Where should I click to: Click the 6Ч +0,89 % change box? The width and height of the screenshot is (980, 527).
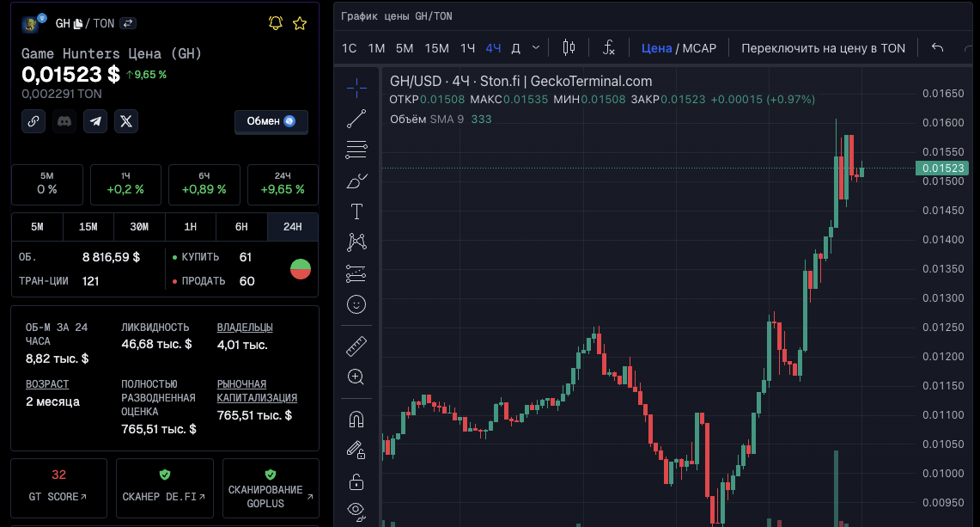(204, 185)
